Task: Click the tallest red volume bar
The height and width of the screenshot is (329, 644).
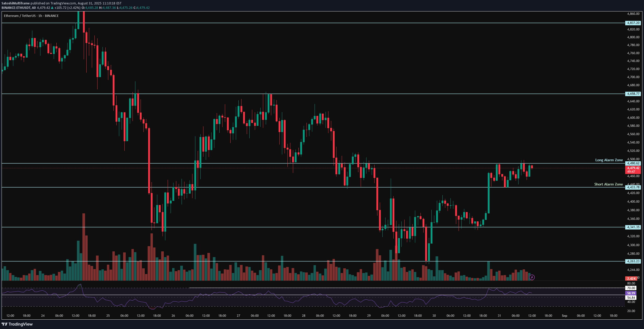Action: (84, 247)
